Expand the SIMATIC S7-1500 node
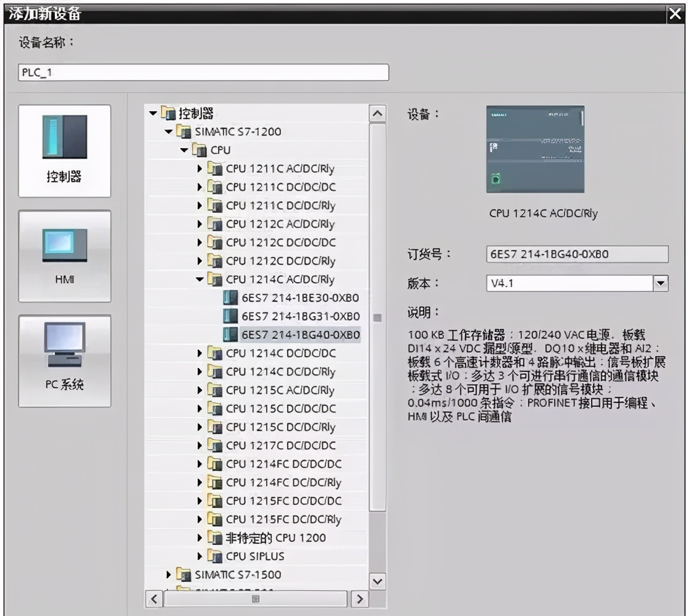This screenshot has height=616, width=688. point(169,575)
